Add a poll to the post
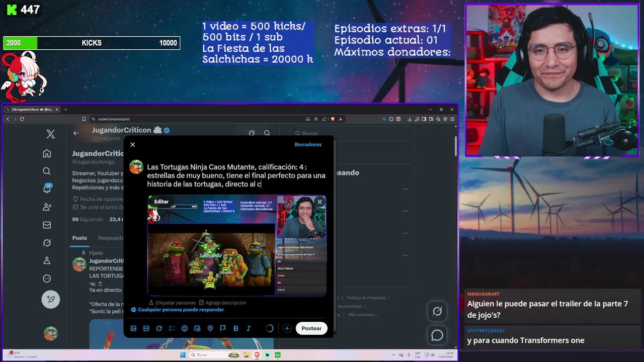 coord(172,328)
